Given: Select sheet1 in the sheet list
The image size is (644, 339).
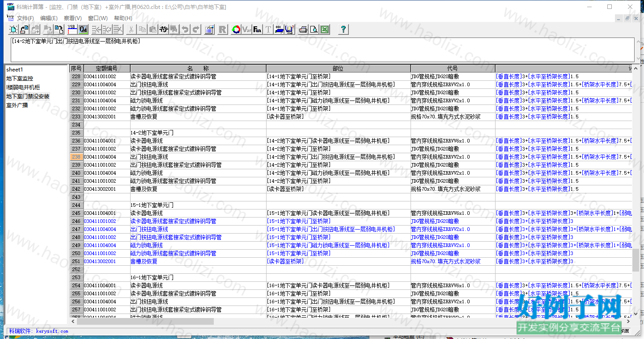Looking at the screenshot, I should pos(14,70).
